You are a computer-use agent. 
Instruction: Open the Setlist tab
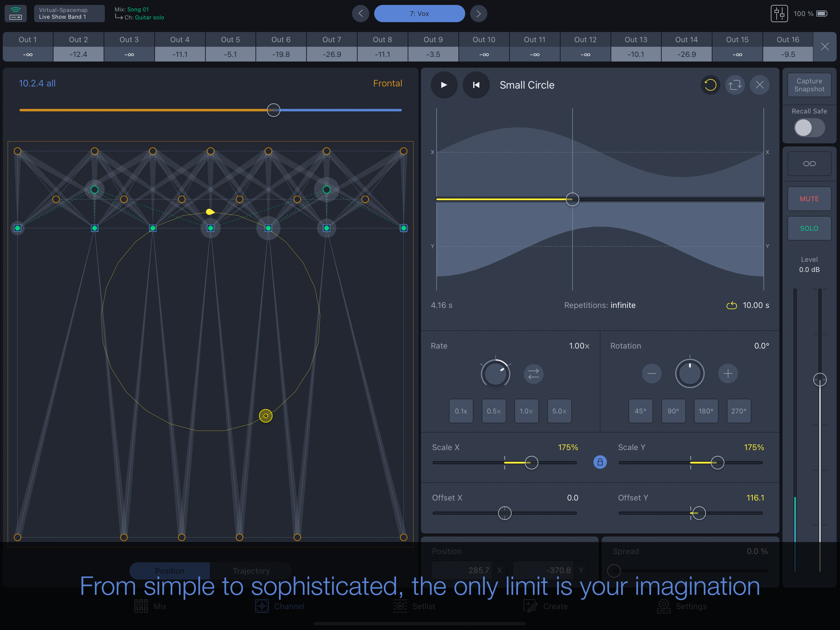[414, 606]
